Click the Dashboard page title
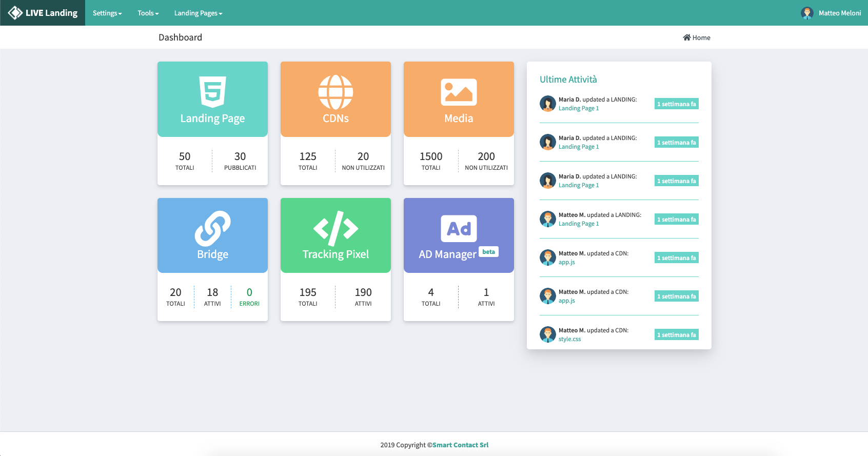The width and height of the screenshot is (868, 456). click(x=180, y=37)
